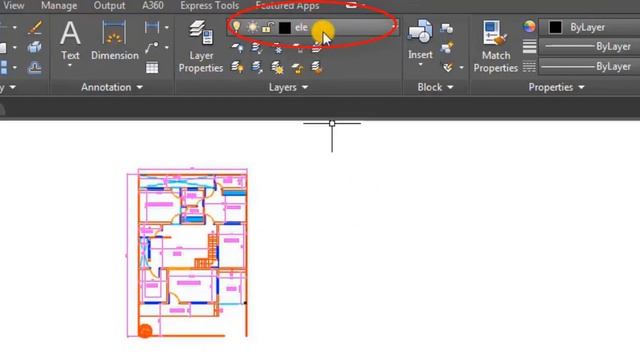
Task: Expand the Properties panel
Action: point(556,87)
